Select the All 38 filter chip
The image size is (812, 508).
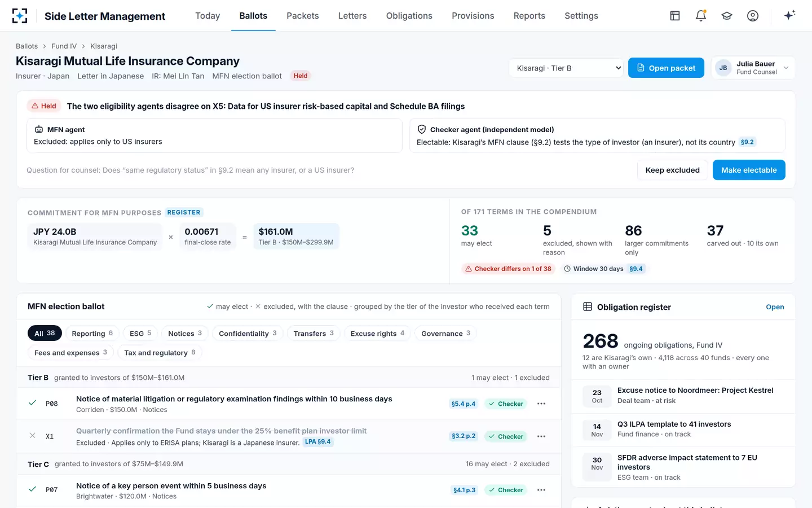pos(45,333)
